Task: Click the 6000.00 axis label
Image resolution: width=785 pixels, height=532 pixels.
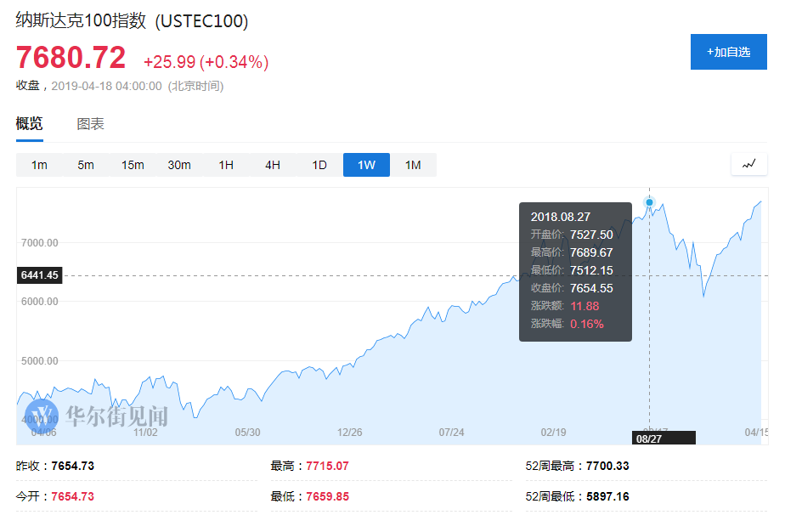Action: 40,302
